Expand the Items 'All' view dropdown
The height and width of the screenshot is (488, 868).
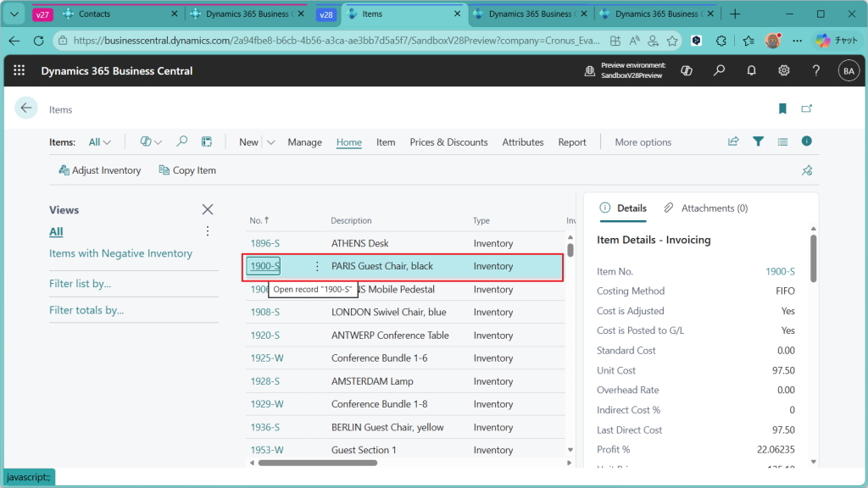[100, 142]
